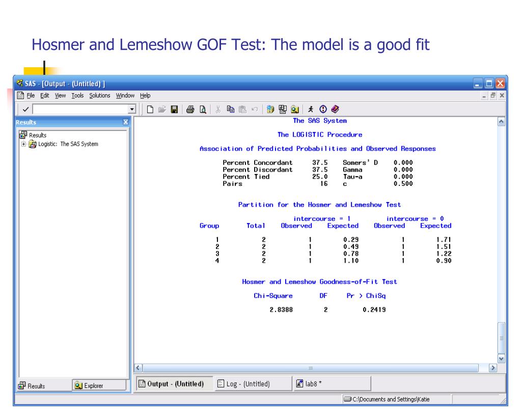Click the Chi-Square value 2.8388

[281, 310]
